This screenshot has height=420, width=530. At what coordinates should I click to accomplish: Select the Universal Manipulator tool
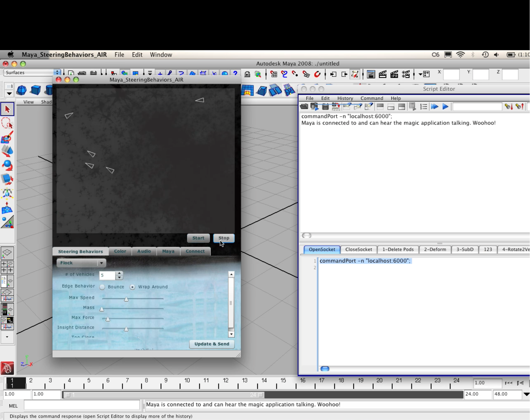click(7, 194)
